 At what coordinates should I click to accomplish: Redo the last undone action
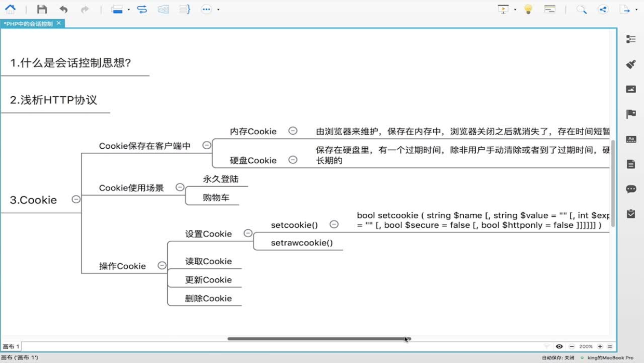click(85, 9)
